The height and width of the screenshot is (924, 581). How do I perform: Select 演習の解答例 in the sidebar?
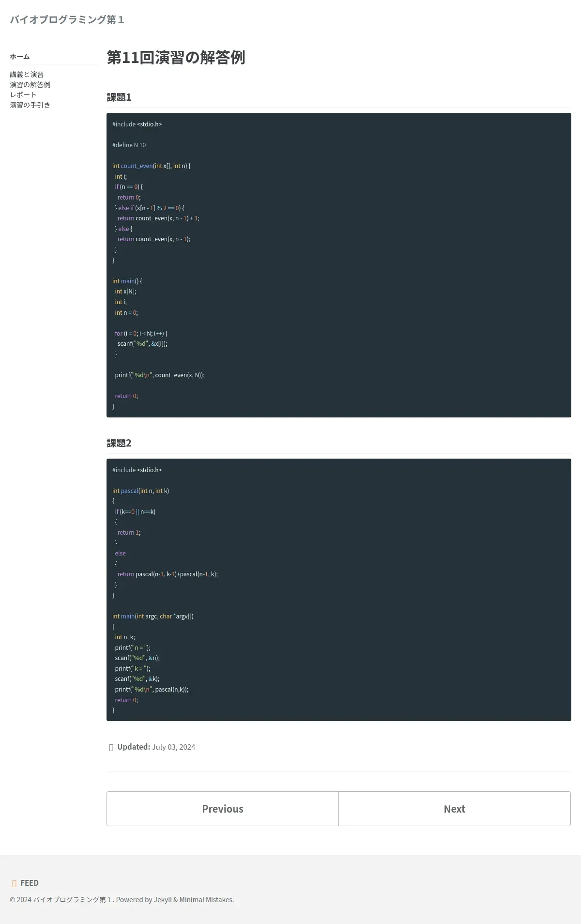[x=30, y=85]
